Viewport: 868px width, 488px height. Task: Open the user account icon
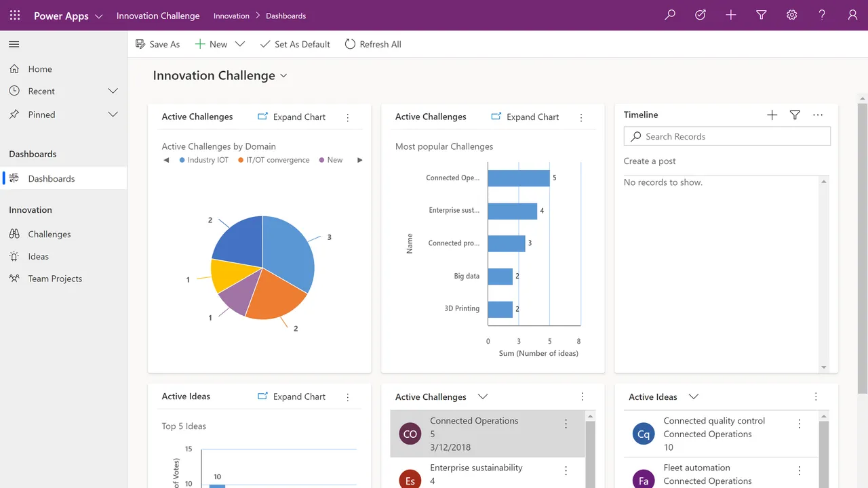click(x=852, y=15)
